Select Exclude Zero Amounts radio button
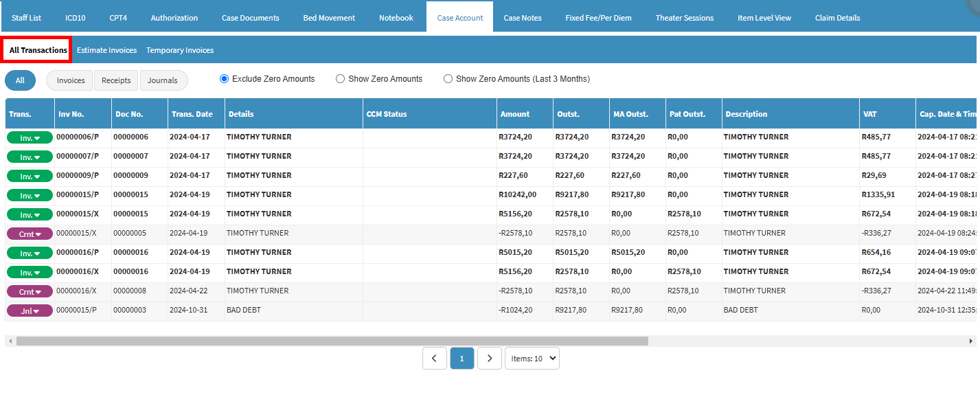 coord(224,79)
